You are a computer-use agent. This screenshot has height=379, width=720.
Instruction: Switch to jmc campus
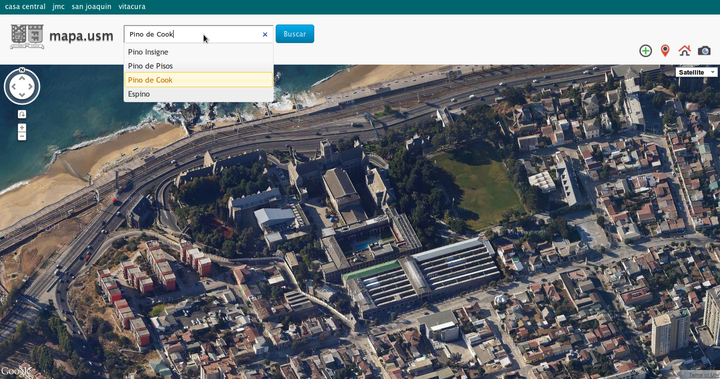pyautogui.click(x=58, y=6)
